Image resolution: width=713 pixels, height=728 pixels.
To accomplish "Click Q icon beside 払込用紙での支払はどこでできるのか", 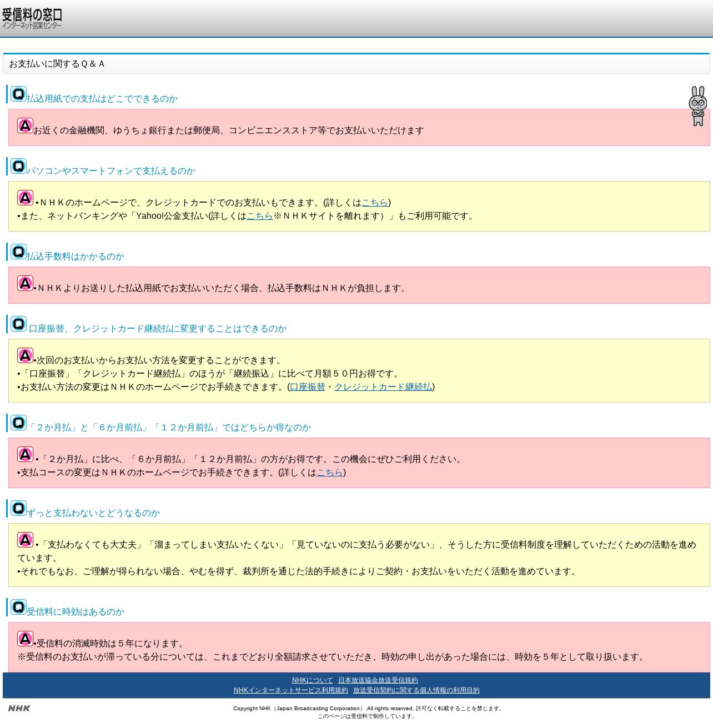I will pyautogui.click(x=18, y=94).
